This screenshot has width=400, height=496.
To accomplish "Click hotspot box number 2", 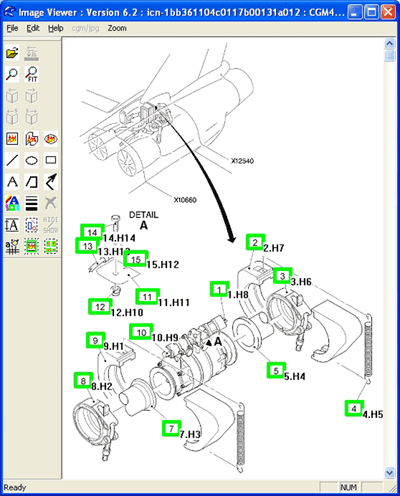I will [x=255, y=242].
